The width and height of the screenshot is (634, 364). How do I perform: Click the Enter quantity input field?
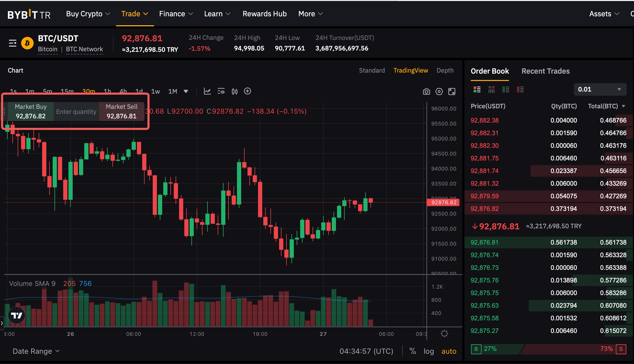click(76, 112)
